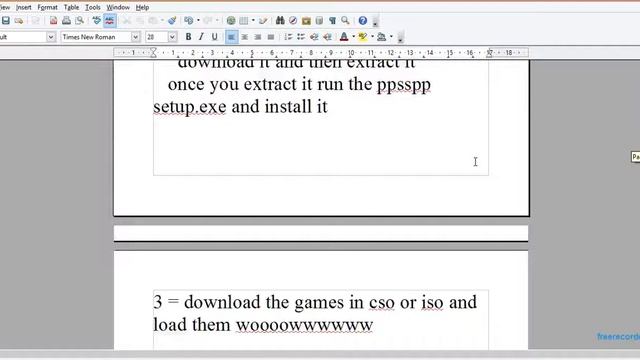This screenshot has width=640, height=360.
Task: Open the font size dropdown arrow
Action: click(x=172, y=37)
